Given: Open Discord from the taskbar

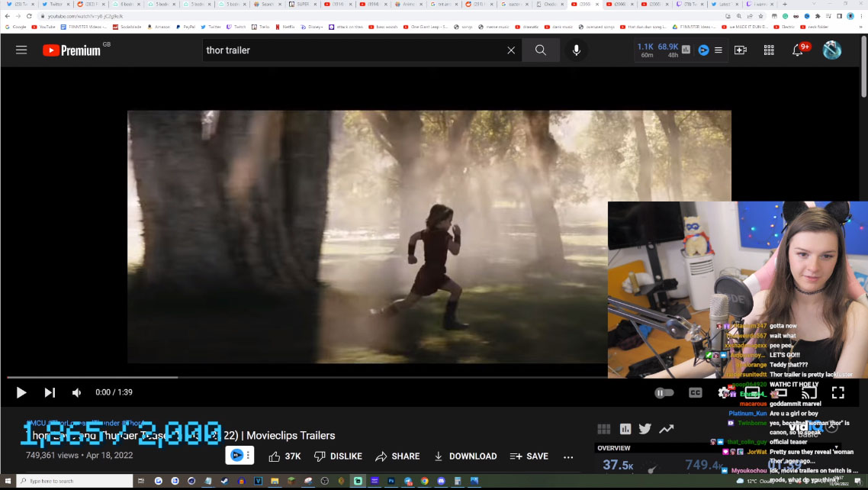Looking at the screenshot, I should tap(441, 481).
